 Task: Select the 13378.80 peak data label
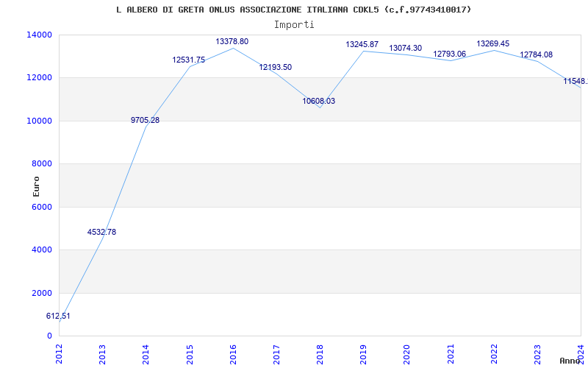point(232,41)
